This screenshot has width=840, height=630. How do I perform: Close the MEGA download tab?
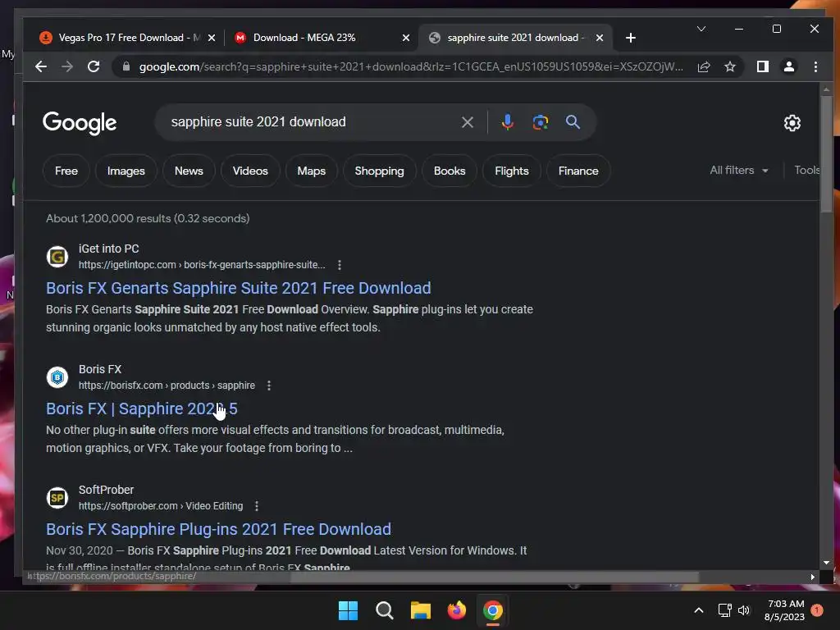click(405, 38)
